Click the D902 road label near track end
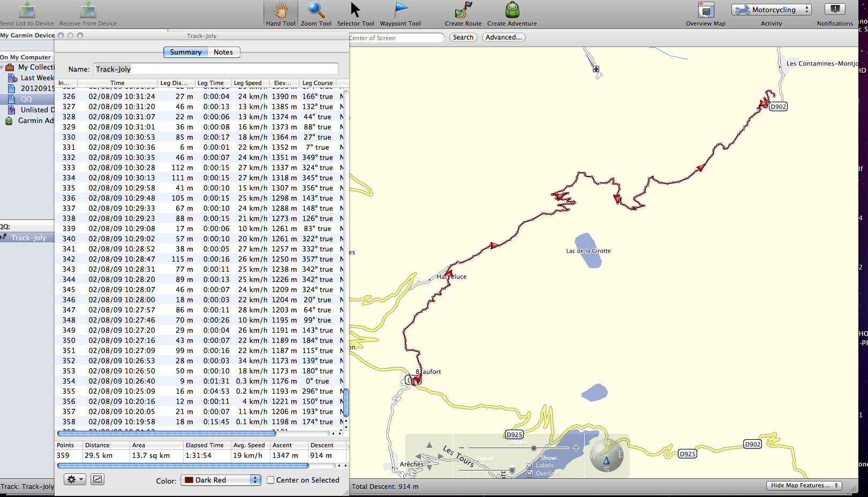 click(778, 106)
